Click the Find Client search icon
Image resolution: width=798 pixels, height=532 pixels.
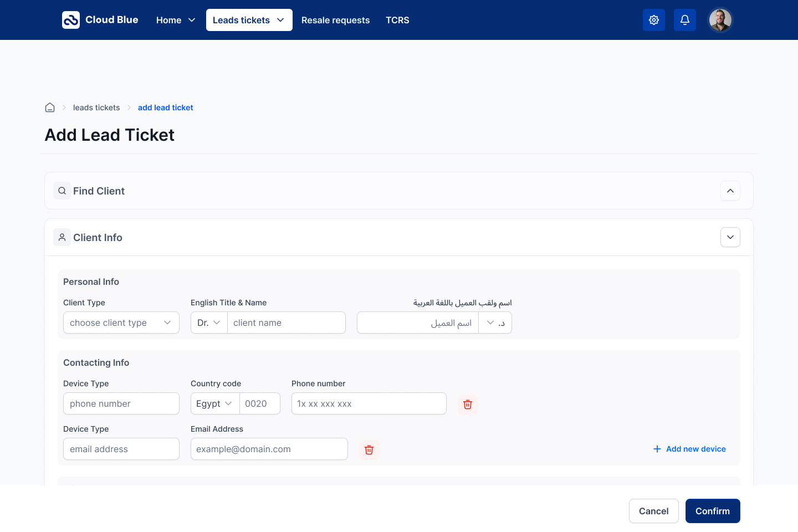coord(62,191)
